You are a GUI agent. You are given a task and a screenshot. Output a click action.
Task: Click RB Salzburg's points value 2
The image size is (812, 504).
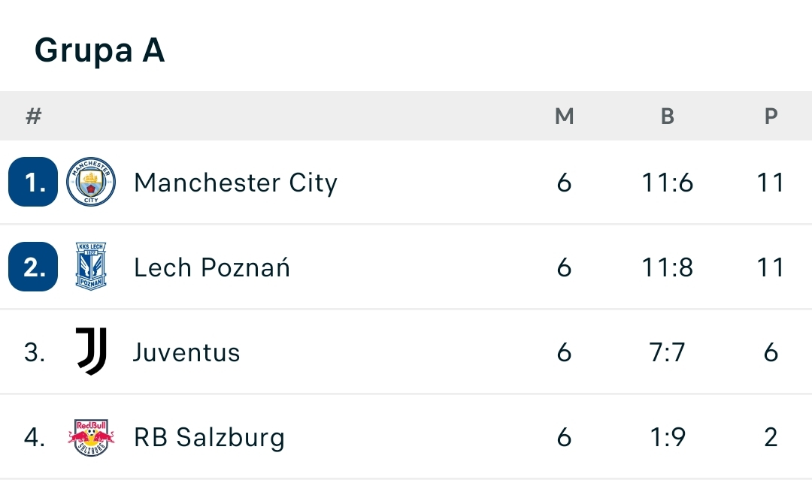pyautogui.click(x=771, y=437)
